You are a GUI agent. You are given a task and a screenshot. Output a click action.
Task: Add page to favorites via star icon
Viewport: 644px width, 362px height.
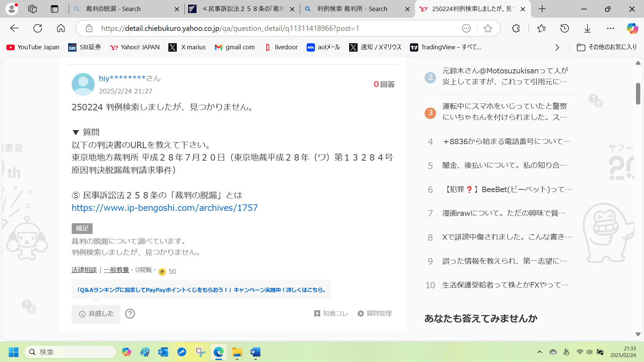point(488,28)
